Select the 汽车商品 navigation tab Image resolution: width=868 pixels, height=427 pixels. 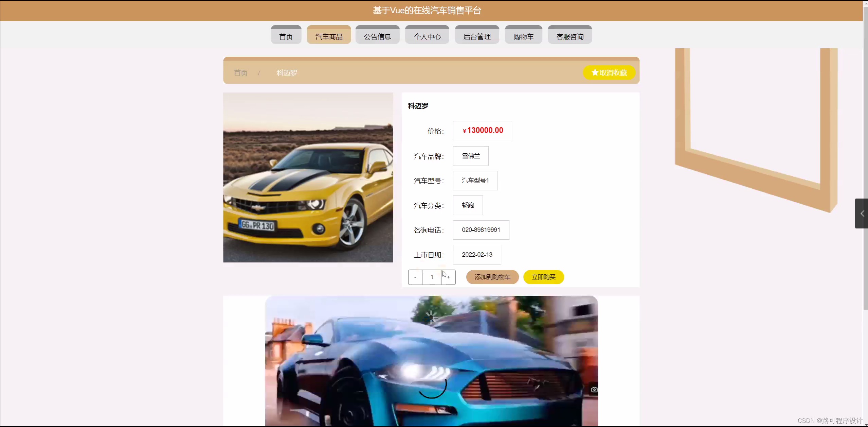328,36
